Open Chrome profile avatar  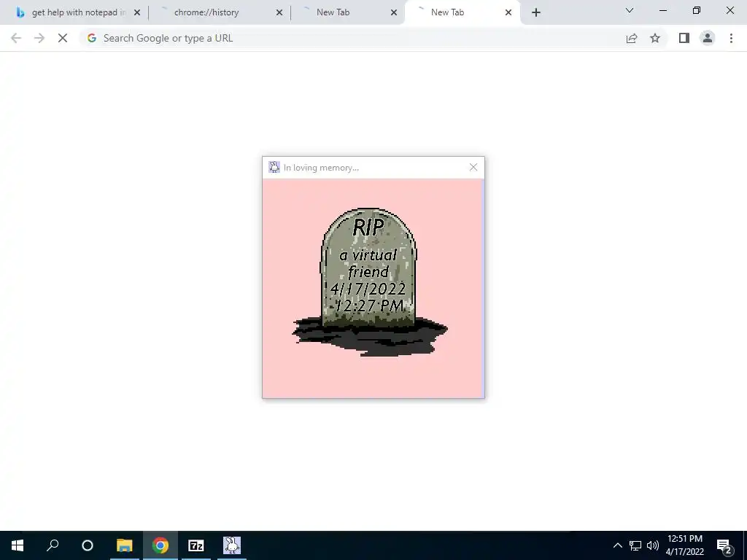coord(708,38)
